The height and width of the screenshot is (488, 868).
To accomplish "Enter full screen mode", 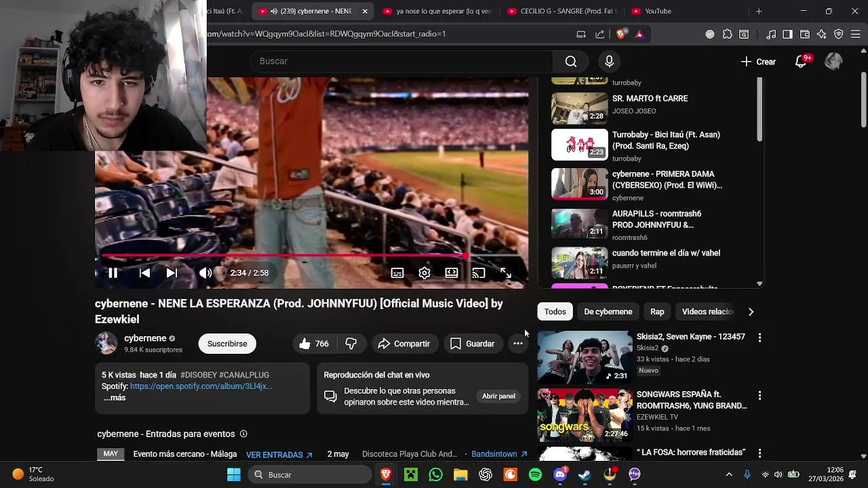I will coord(506,273).
